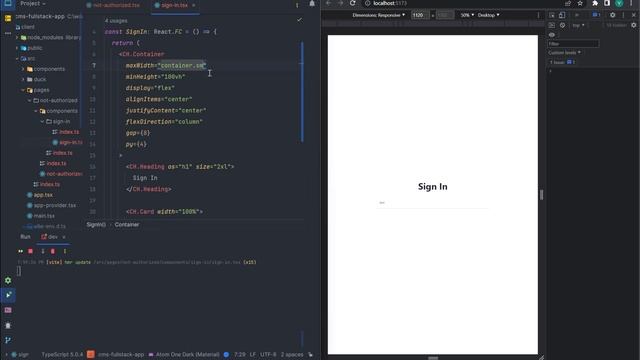Click UTF-8 encoding in status bar

point(268,355)
